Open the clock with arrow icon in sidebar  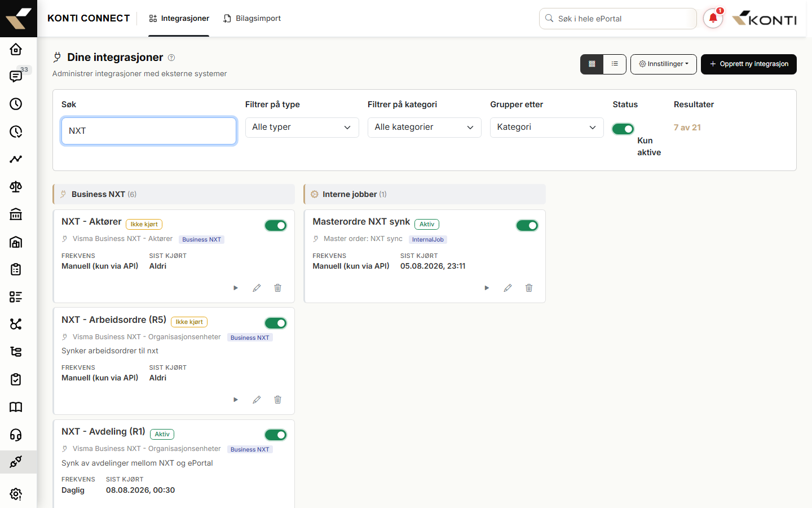16,132
